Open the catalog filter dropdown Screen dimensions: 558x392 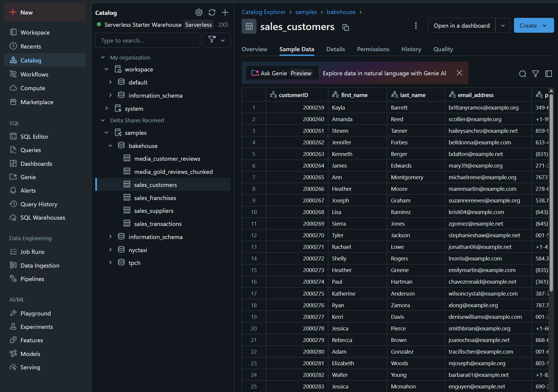point(216,40)
